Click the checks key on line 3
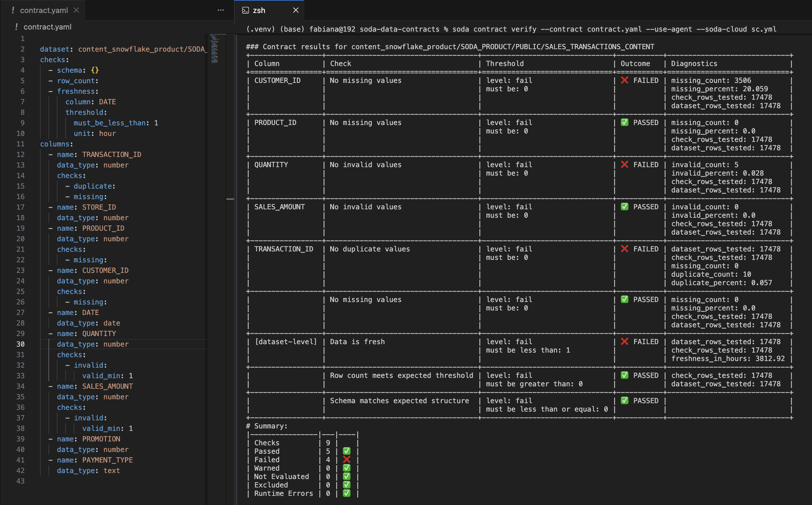The image size is (812, 505). pyautogui.click(x=53, y=60)
